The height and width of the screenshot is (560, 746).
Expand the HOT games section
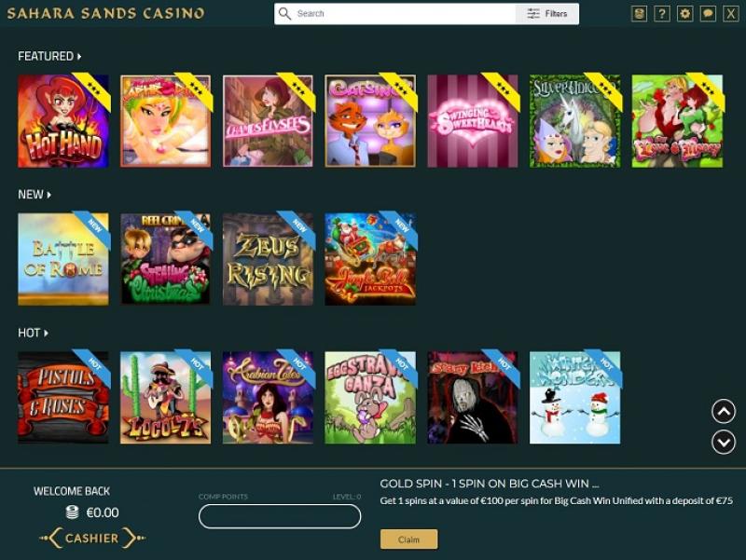(x=33, y=333)
